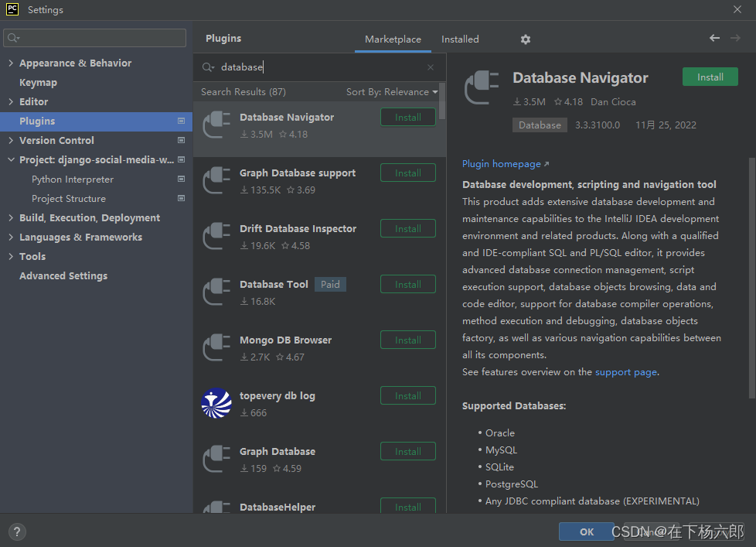This screenshot has height=547, width=756.
Task: Switch to the Marketplace tab
Action: coord(393,39)
